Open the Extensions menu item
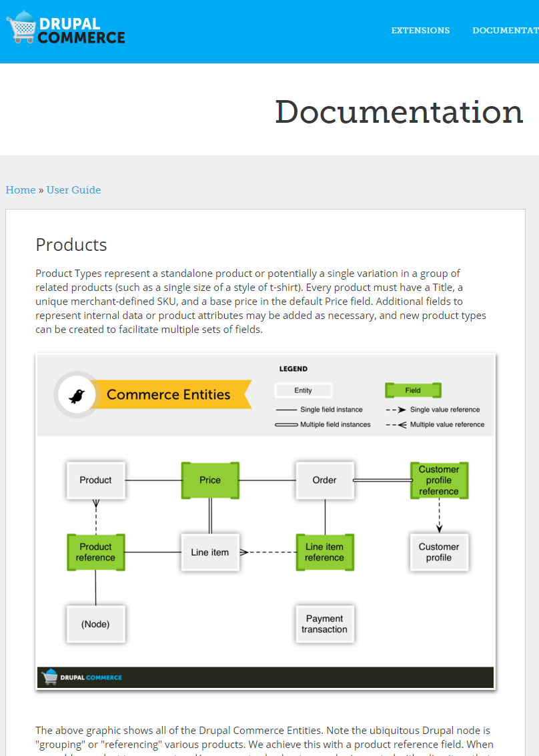Viewport: 539px width, 756px height. coord(420,31)
